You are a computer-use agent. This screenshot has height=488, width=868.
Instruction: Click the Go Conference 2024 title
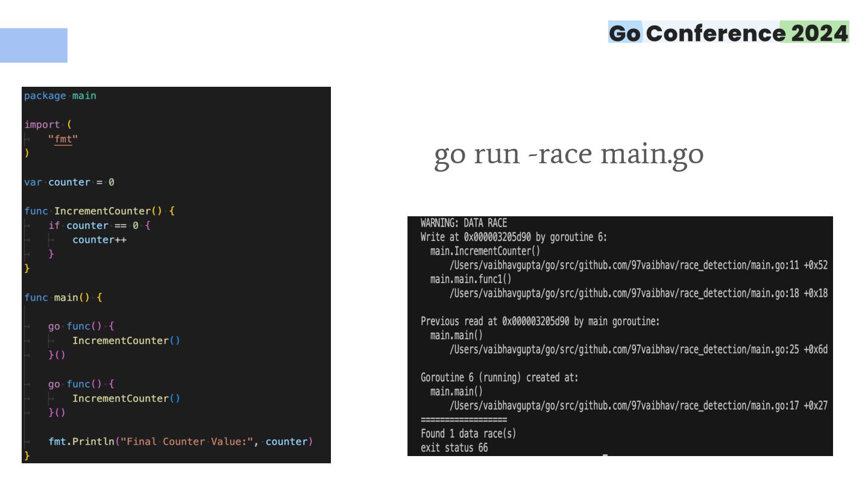point(728,33)
